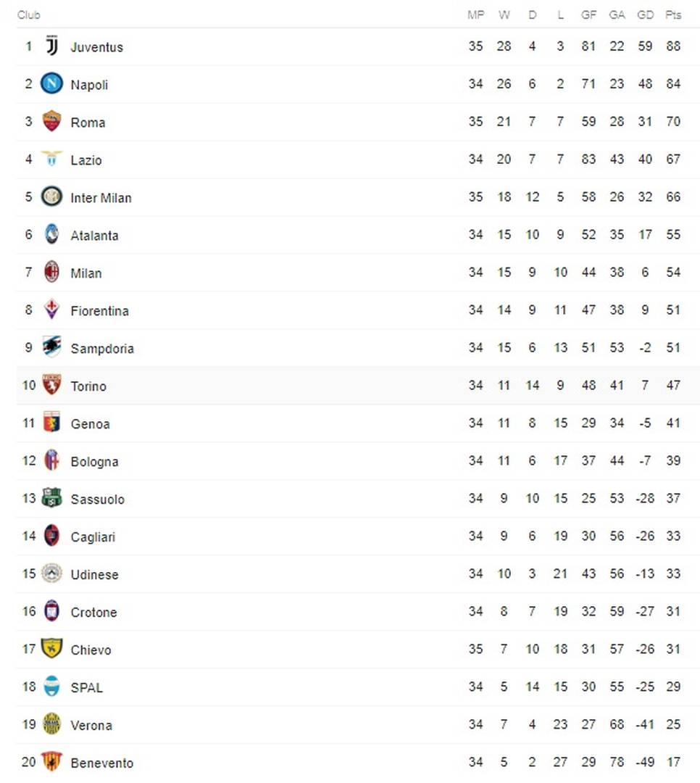Click the Chievo yellow crest

51,648
